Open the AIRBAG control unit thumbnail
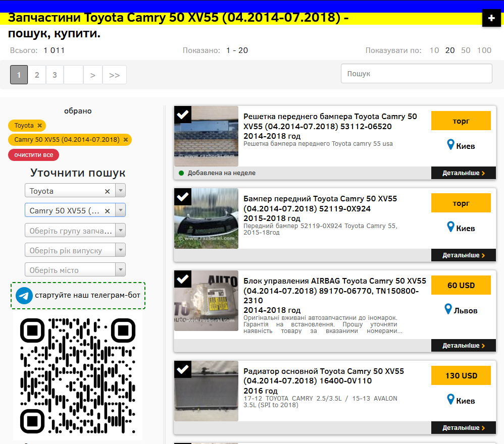The width and height of the screenshot is (504, 444). [207, 301]
